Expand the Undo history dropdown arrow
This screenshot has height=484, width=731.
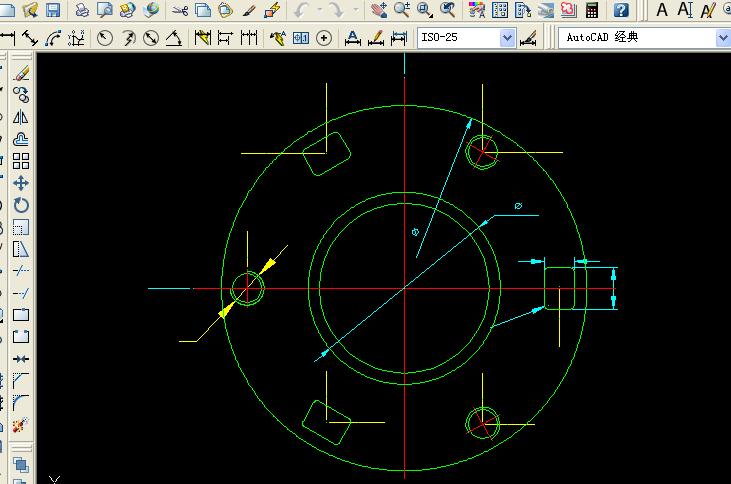click(320, 9)
